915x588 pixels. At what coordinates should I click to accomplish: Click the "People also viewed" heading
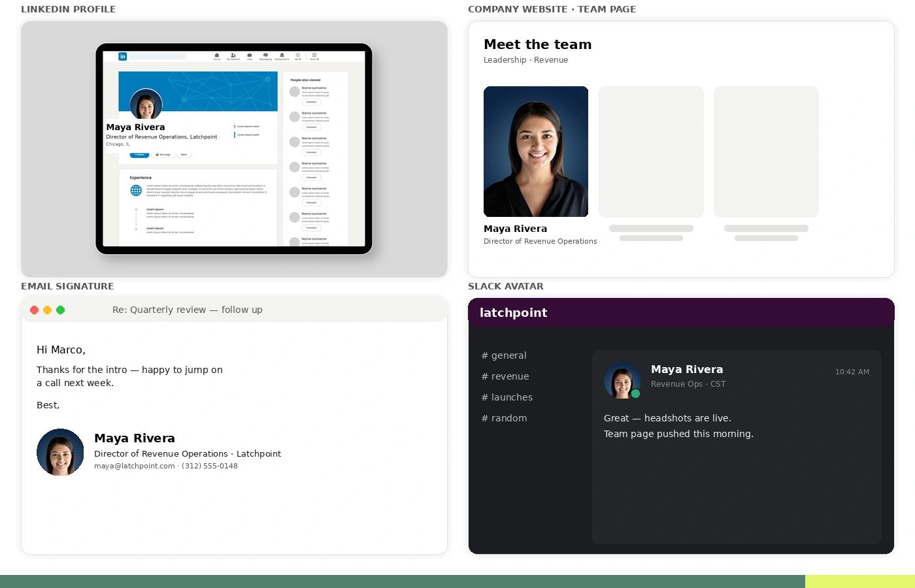(305, 80)
